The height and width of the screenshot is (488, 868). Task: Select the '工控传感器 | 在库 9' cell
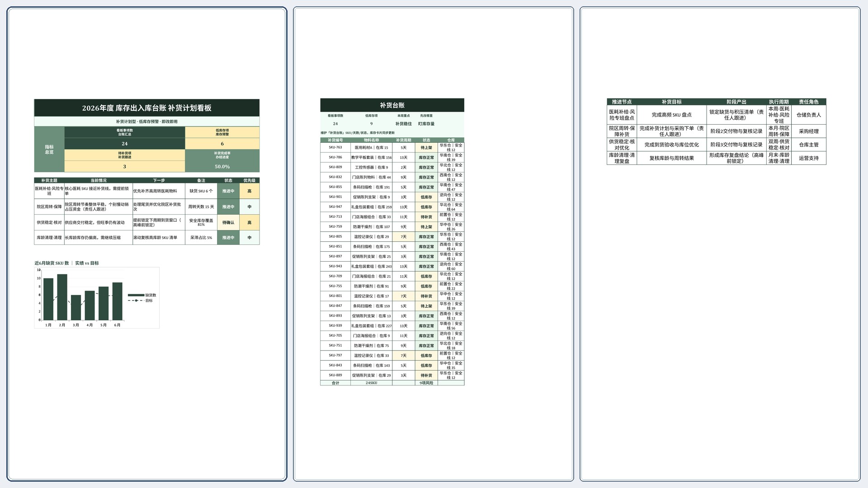pyautogui.click(x=372, y=168)
